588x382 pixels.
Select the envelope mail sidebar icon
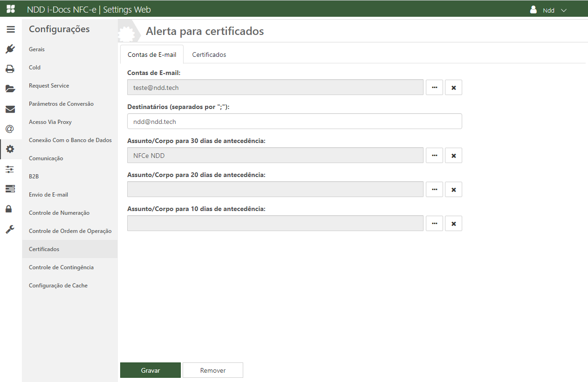(x=10, y=109)
